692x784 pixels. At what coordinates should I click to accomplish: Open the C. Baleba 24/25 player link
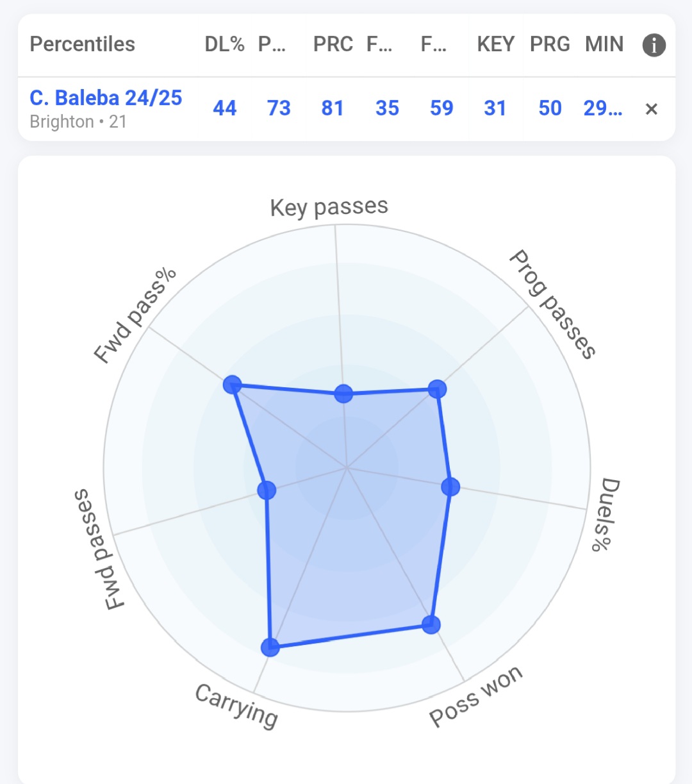tap(106, 98)
